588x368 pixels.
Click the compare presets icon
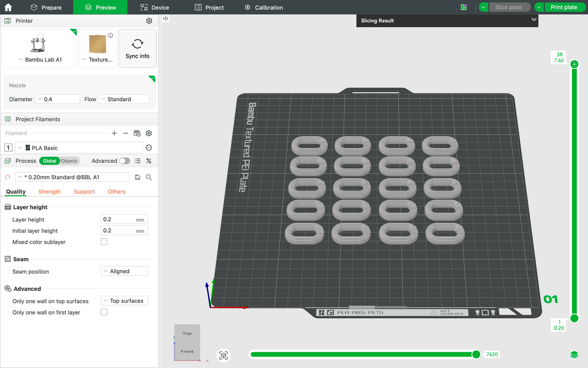(149, 161)
